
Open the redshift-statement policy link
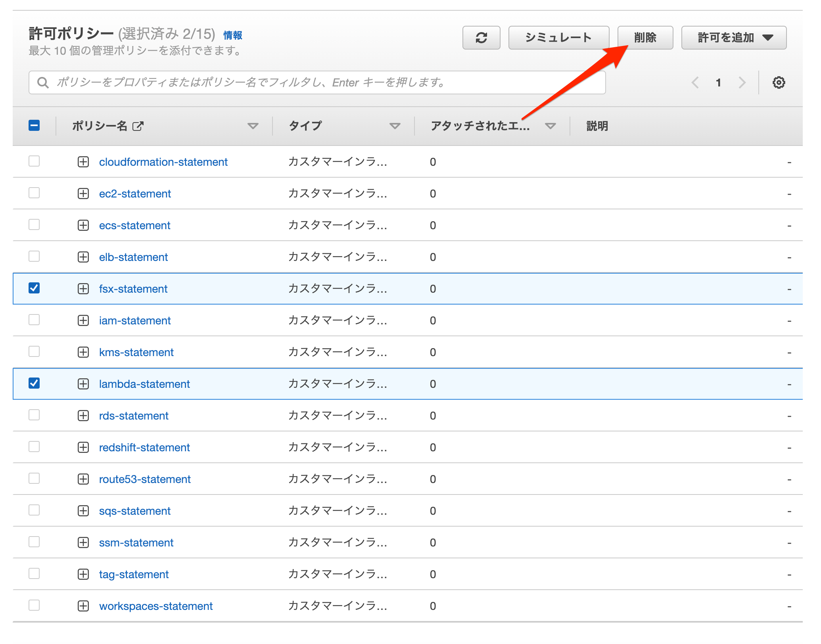point(144,447)
